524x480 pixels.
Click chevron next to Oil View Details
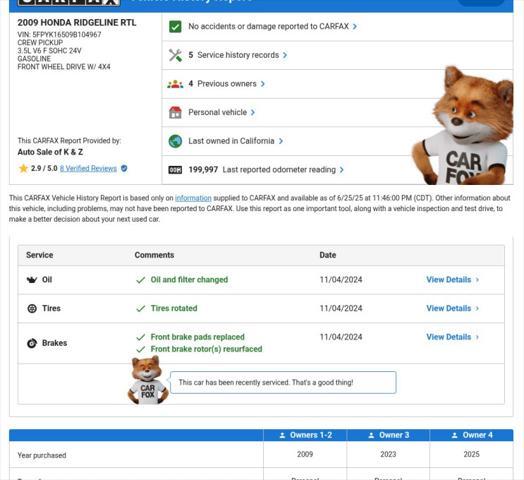477,280
